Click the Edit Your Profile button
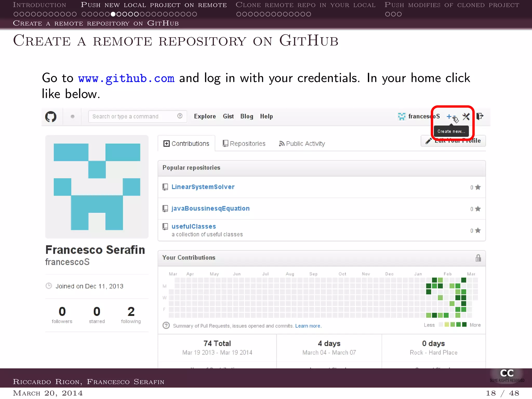Screen dimensions: 532x399 point(453,141)
